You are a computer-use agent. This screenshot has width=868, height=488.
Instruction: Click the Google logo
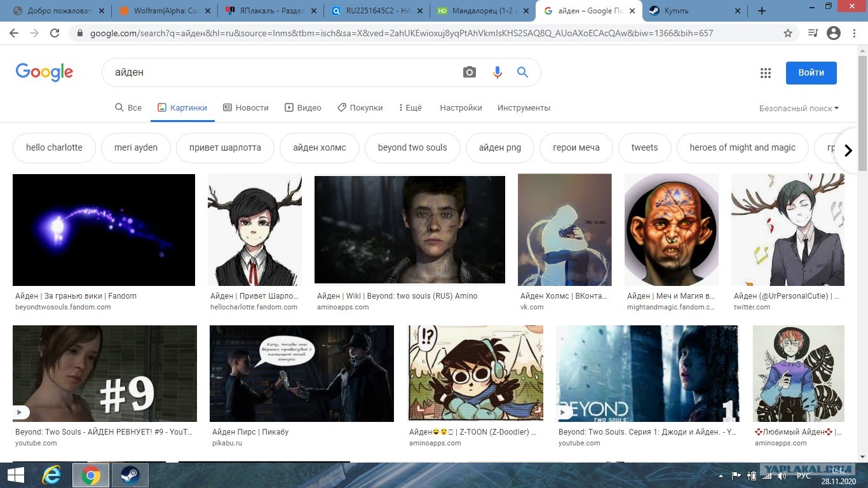tap(44, 72)
